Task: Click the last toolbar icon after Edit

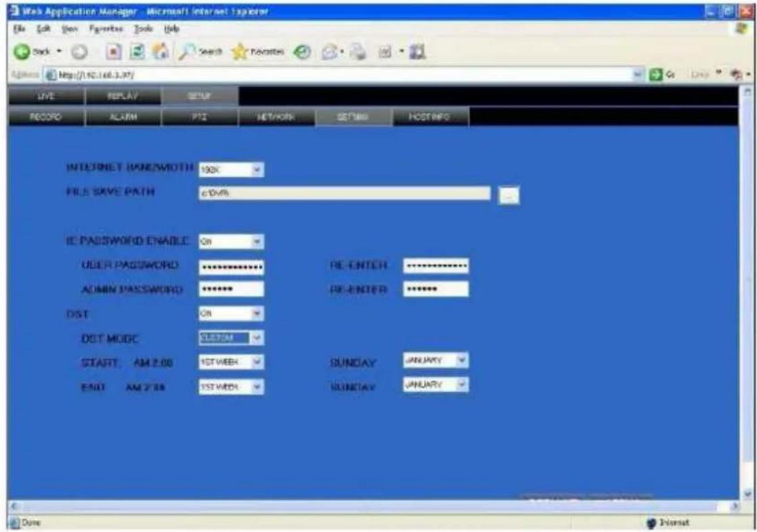Action: click(x=417, y=51)
